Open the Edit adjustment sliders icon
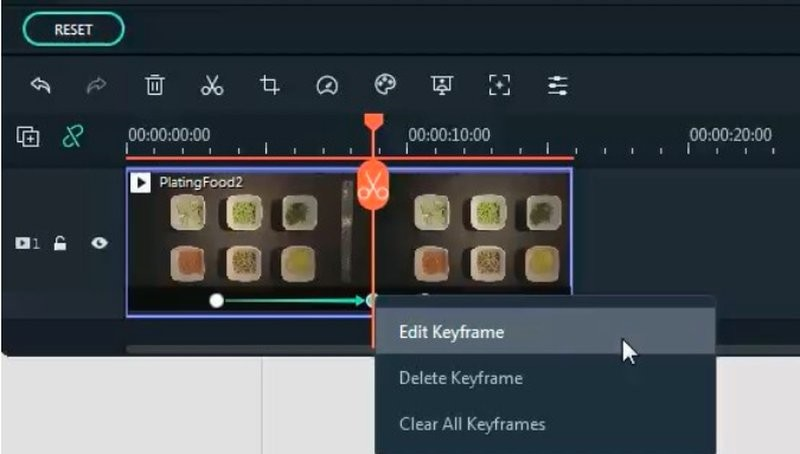Image resolution: width=800 pixels, height=454 pixels. point(557,85)
